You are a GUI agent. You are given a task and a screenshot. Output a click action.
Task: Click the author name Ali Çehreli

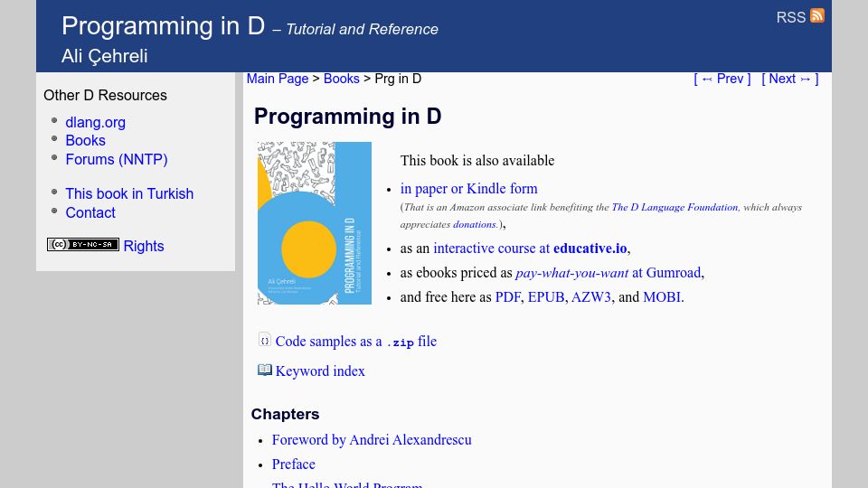(105, 56)
